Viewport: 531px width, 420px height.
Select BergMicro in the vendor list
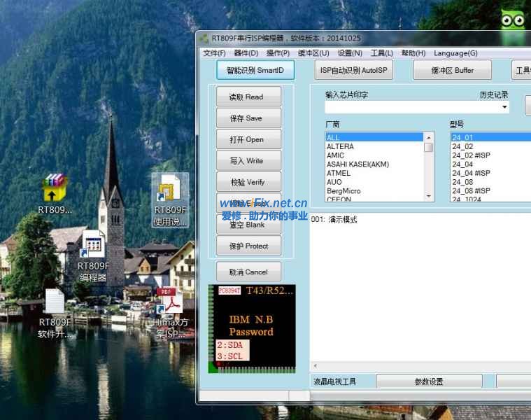pos(374,190)
